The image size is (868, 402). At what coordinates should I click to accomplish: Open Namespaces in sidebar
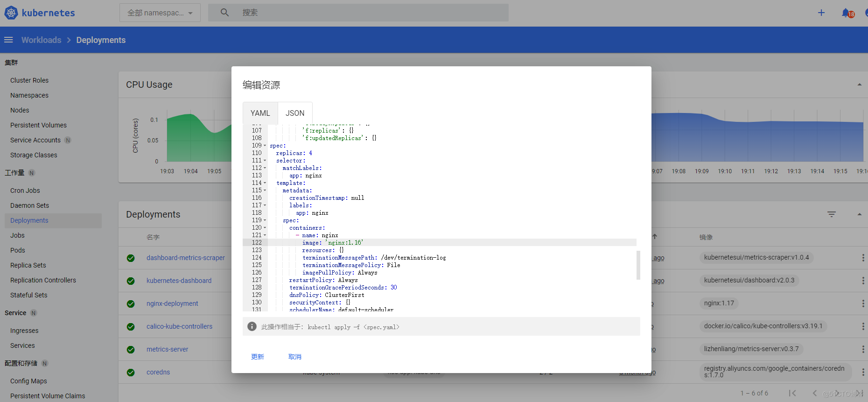pos(29,95)
